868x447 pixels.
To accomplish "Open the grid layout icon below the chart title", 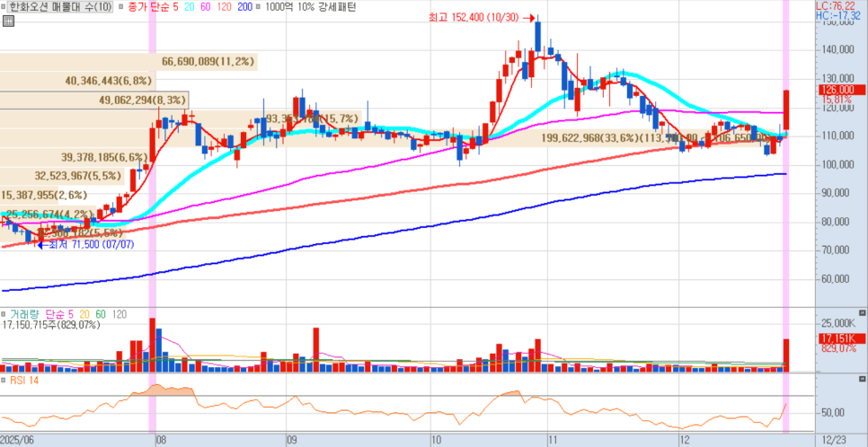I will [x=8, y=22].
